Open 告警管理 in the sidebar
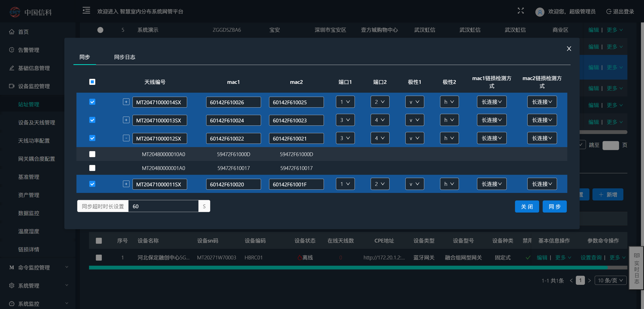This screenshot has height=309, width=644. [x=28, y=50]
